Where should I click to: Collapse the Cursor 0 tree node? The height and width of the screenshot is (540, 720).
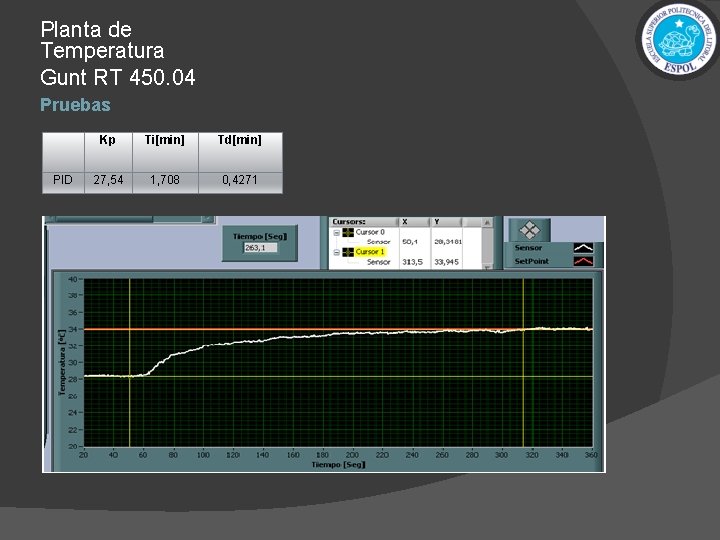336,233
